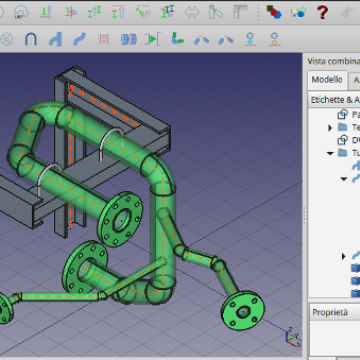Click green beam with grey up-arrow icon
360x360 pixels.
click(118, 12)
